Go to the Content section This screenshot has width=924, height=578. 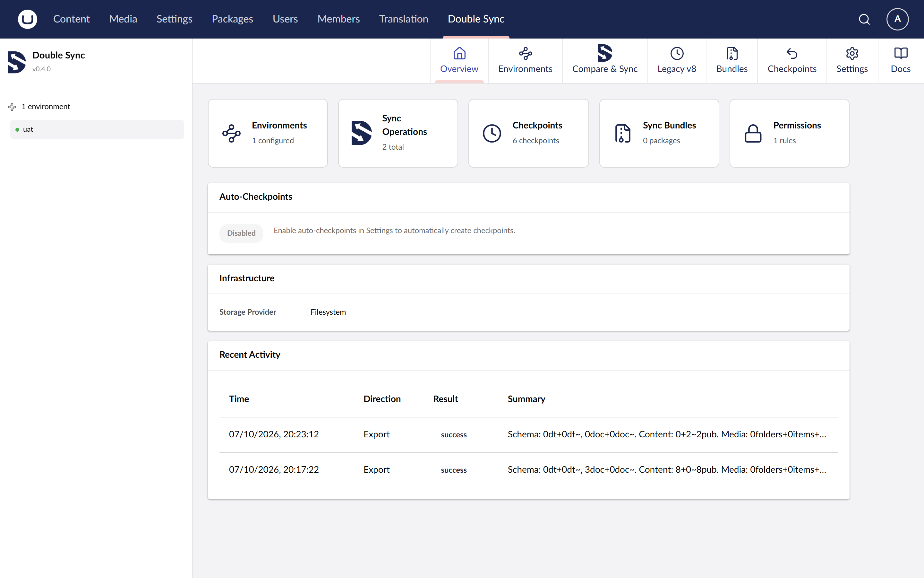point(72,19)
